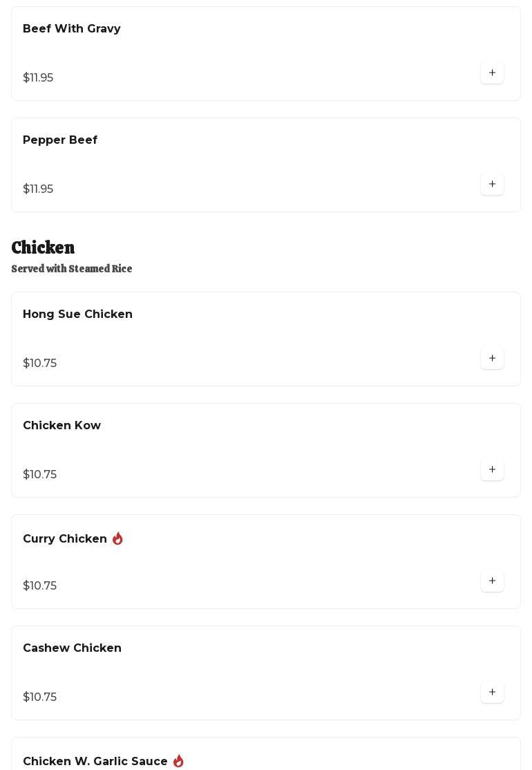
Task: Add Beef With Gravy to order
Action: (492, 73)
